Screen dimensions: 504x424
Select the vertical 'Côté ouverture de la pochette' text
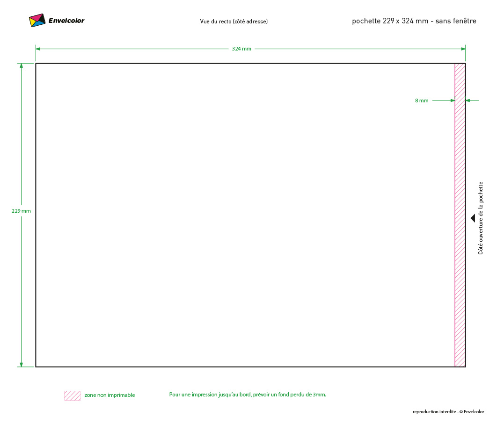[x=481, y=218]
